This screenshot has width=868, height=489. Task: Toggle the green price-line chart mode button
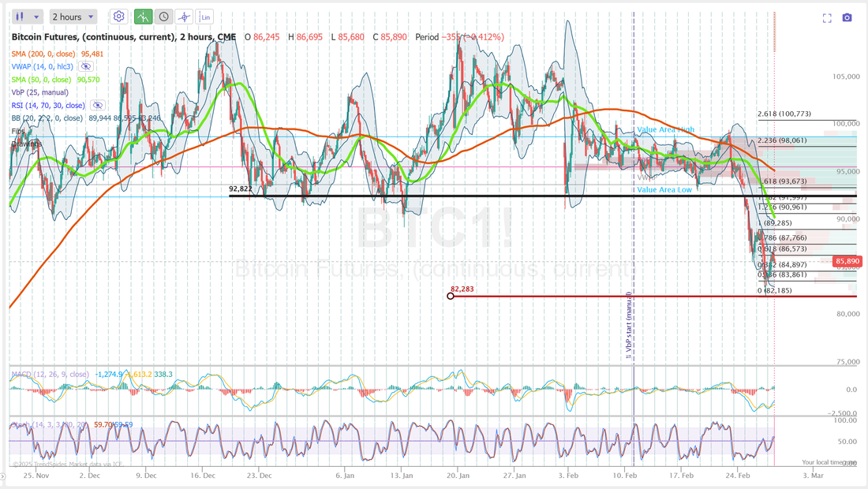(x=143, y=17)
